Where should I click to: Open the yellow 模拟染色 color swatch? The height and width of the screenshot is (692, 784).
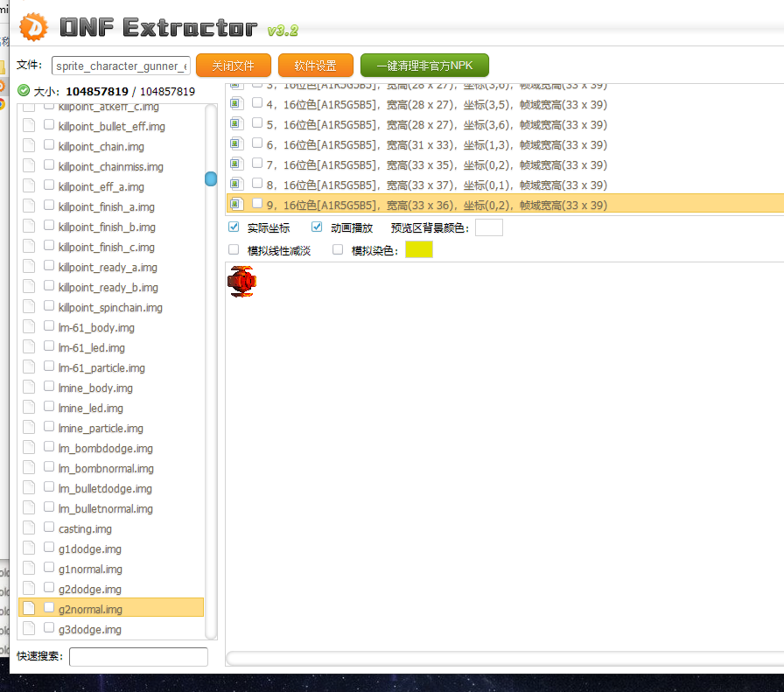[418, 250]
